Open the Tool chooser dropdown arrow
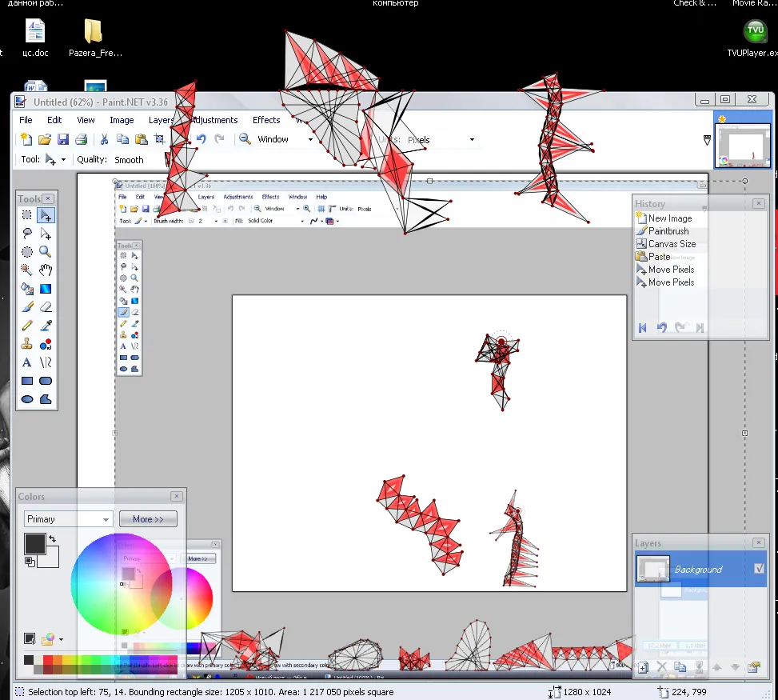Image resolution: width=778 pixels, height=700 pixels. pyautogui.click(x=63, y=160)
